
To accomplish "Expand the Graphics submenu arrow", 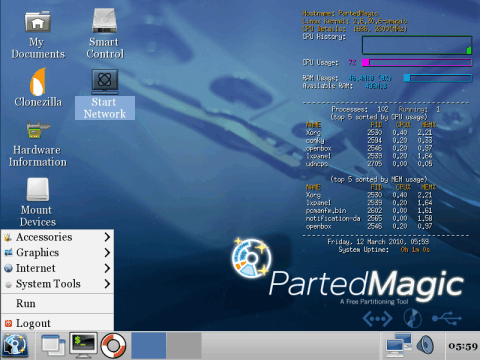I will coord(107,253).
